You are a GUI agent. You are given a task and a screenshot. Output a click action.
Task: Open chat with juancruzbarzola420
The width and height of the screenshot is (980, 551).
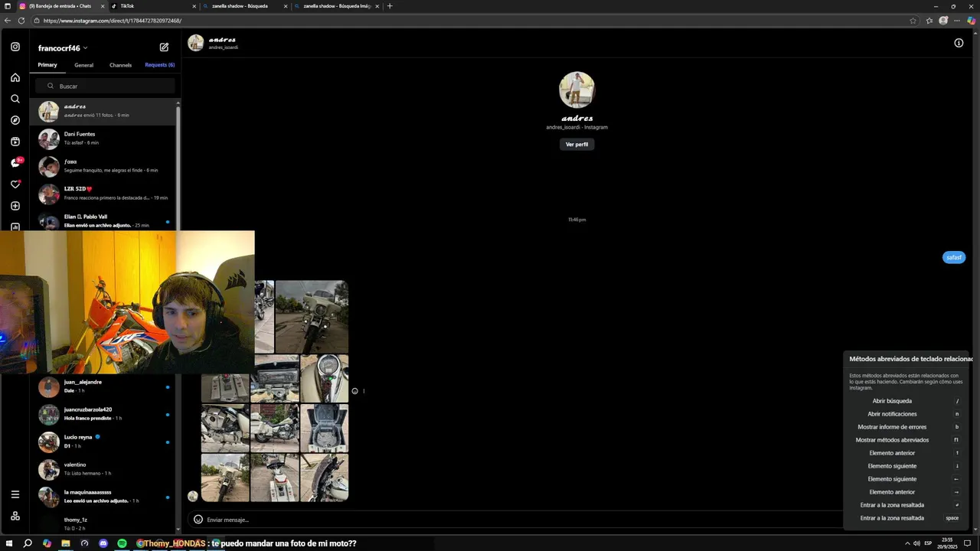[x=103, y=414]
